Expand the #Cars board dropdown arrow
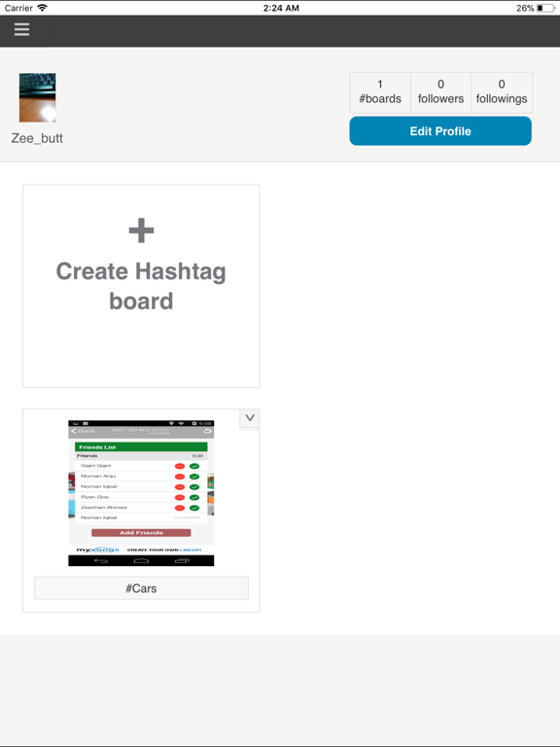This screenshot has width=560, height=747. click(x=250, y=418)
